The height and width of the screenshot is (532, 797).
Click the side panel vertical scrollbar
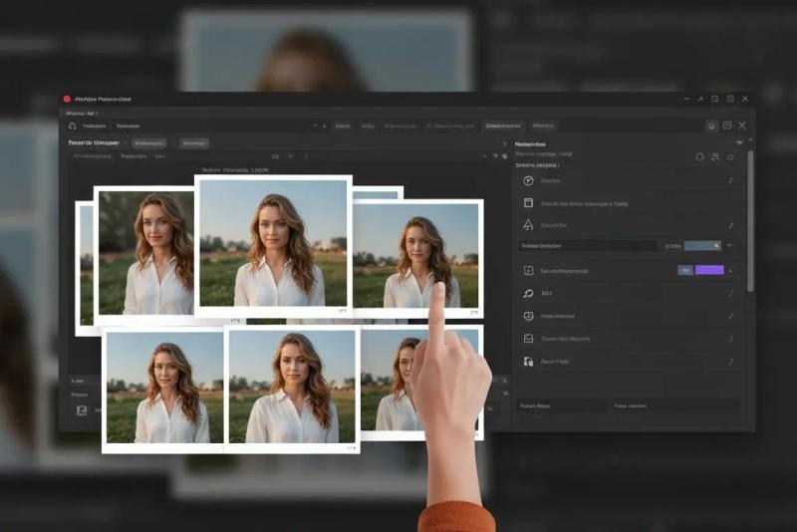[x=750, y=221]
